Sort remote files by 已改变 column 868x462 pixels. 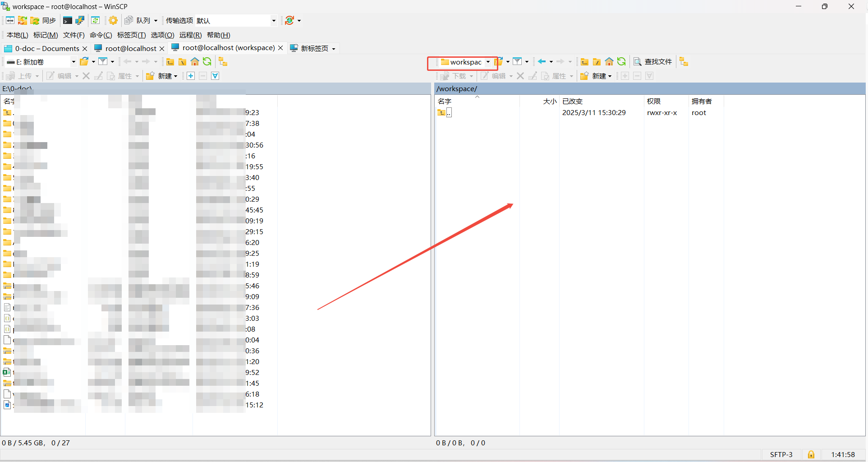click(573, 101)
